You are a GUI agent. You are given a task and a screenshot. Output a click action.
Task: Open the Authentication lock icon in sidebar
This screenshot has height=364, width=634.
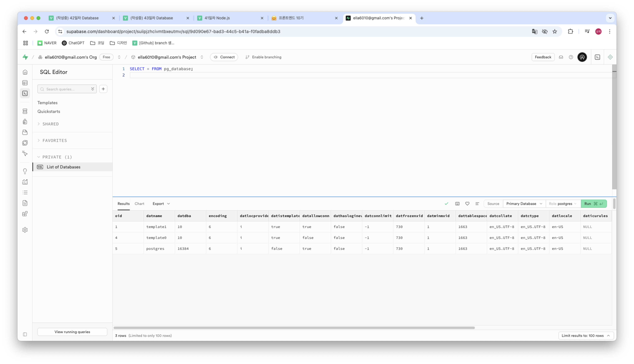click(25, 122)
